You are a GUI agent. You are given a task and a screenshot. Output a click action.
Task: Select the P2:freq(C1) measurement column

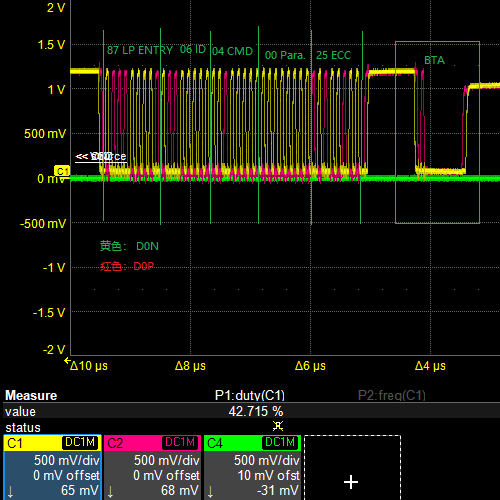pos(392,395)
